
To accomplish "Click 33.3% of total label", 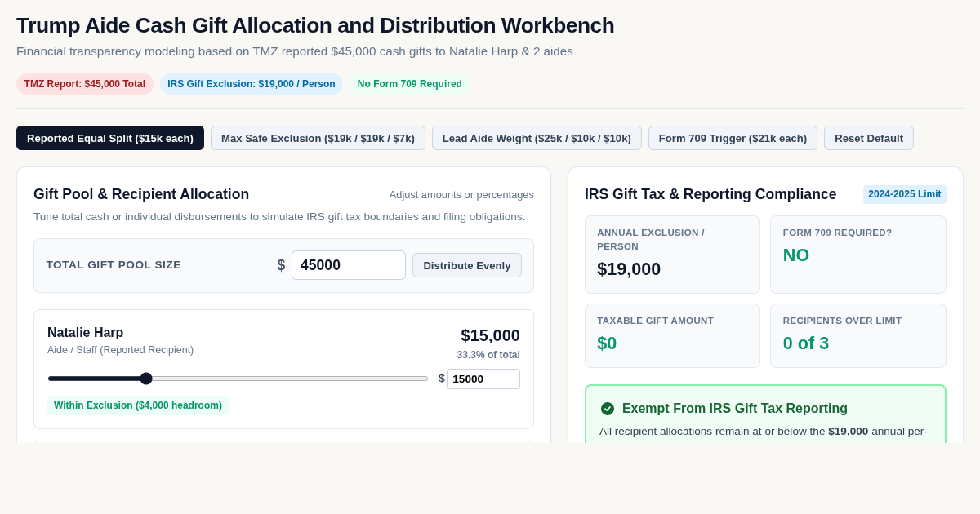I will coord(488,355).
